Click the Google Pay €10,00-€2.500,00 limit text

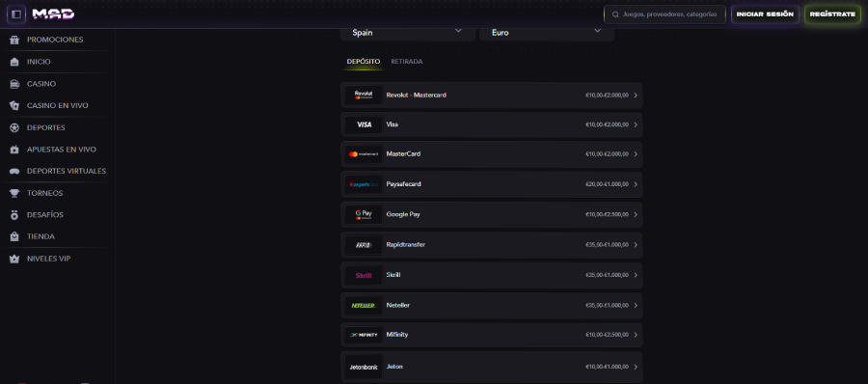(607, 214)
